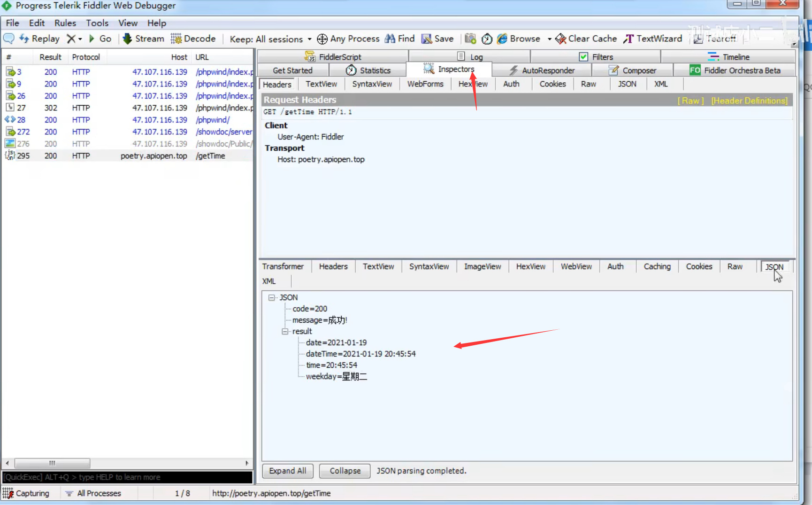Open the AutoResponder tab
This screenshot has height=505, width=812.
pos(542,70)
